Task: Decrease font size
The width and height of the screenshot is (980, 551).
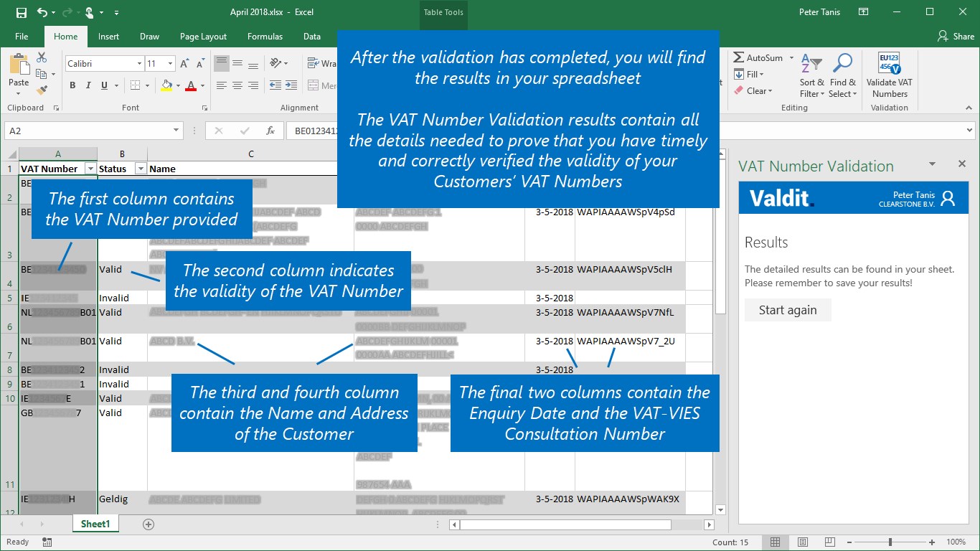Action: pyautogui.click(x=199, y=64)
